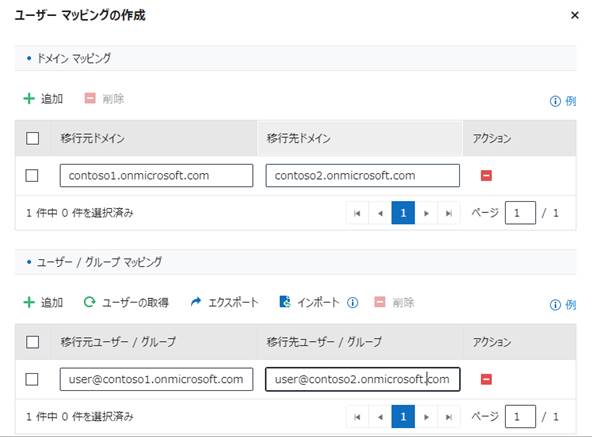Click the ページ number field in domain mapping
592x437 pixels.
520,213
